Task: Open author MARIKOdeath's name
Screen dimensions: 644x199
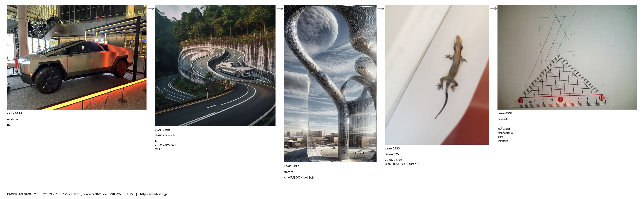Action: [x=165, y=135]
